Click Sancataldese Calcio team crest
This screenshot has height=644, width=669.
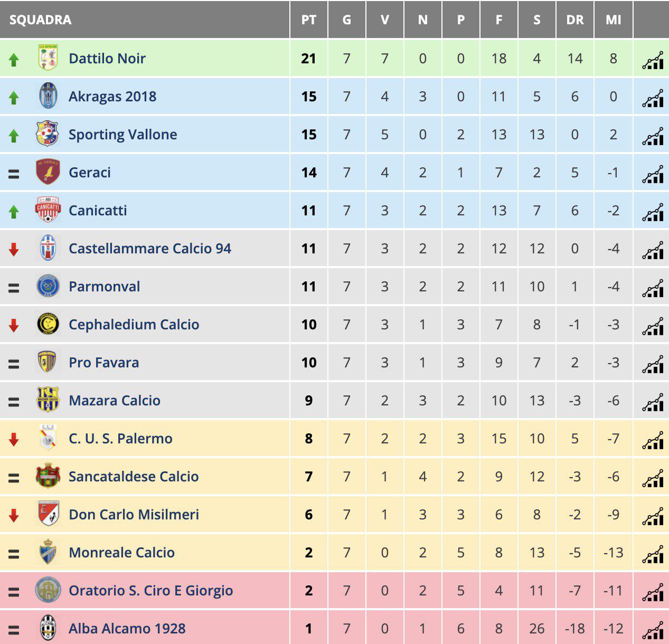point(48,476)
